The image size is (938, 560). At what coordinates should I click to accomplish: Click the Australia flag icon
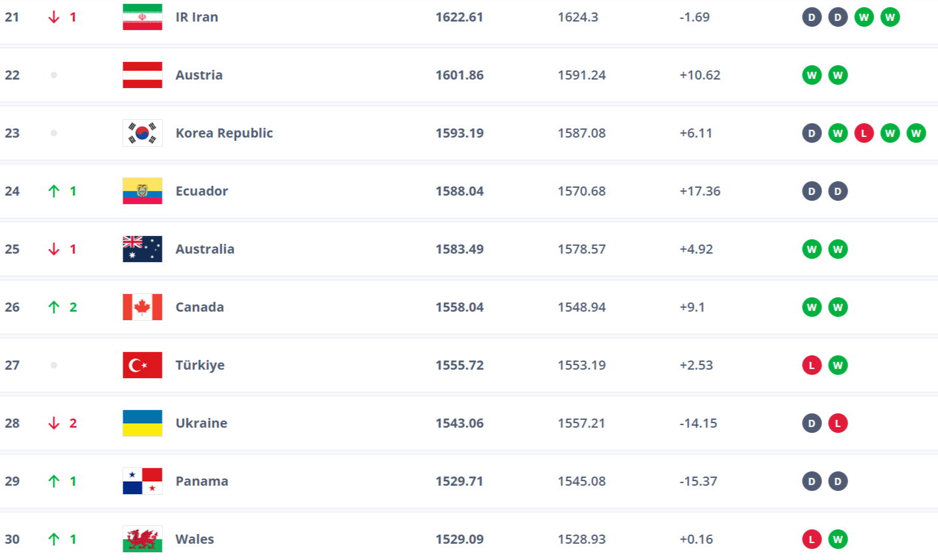142,249
